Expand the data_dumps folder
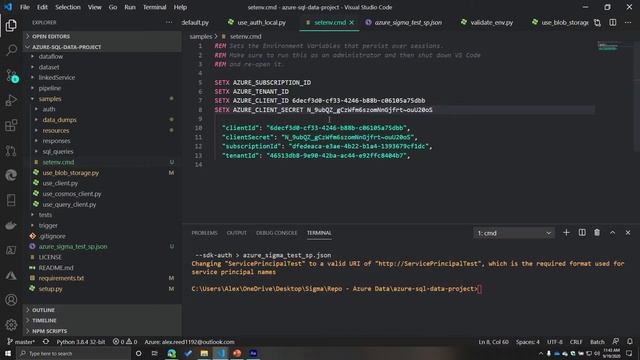The width and height of the screenshot is (640, 360). click(60, 120)
